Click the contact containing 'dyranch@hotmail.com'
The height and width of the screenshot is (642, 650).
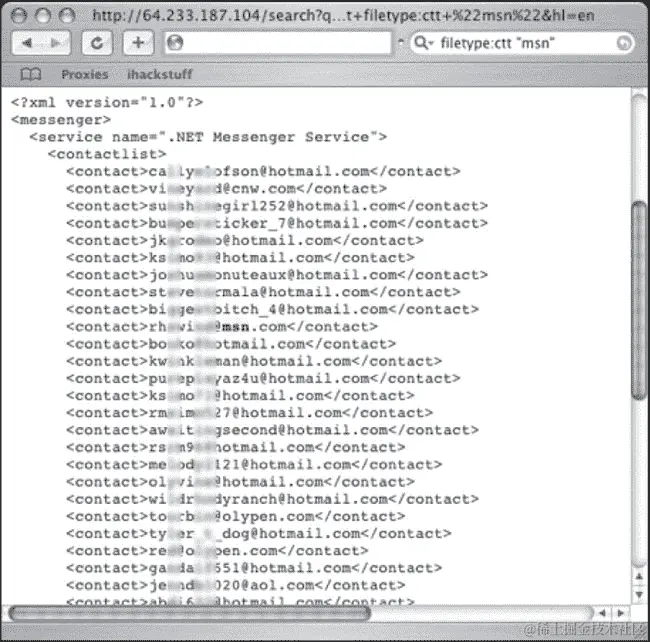pos(272,499)
